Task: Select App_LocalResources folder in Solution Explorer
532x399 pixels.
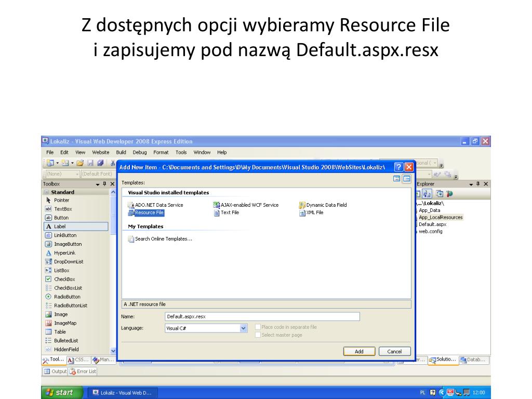Action: (441, 218)
